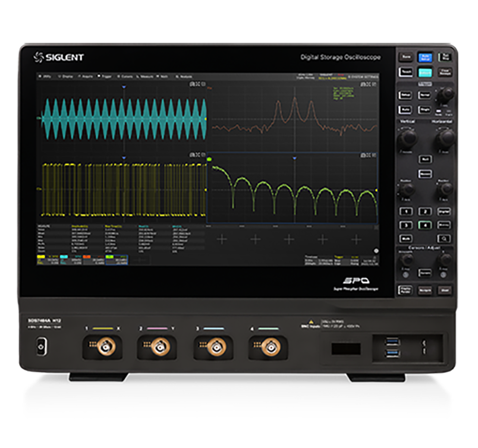Select the channel 2 key on front panel
This screenshot has width=478, height=448.
pyautogui.click(x=424, y=212)
